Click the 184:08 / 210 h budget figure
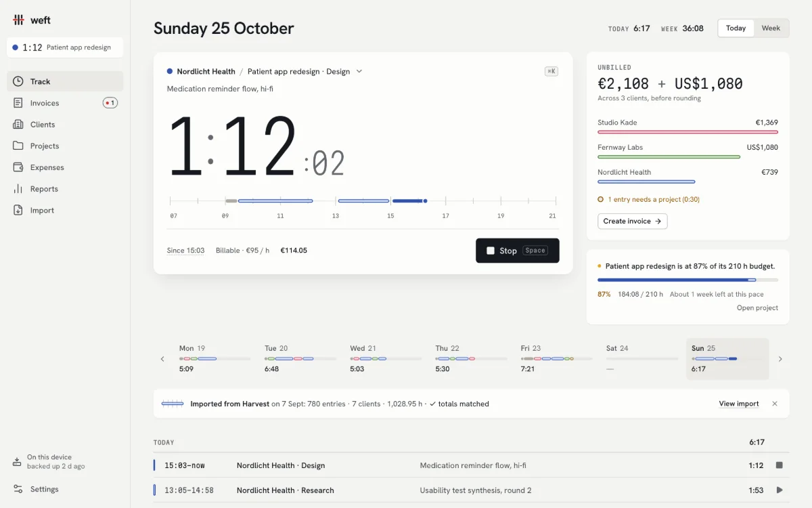Viewport: 812px width, 508px height. tap(640, 295)
